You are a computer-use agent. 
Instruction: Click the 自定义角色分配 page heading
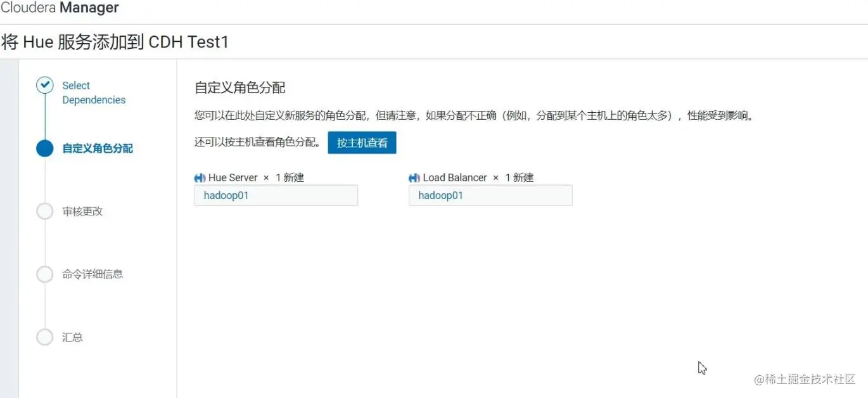click(240, 87)
